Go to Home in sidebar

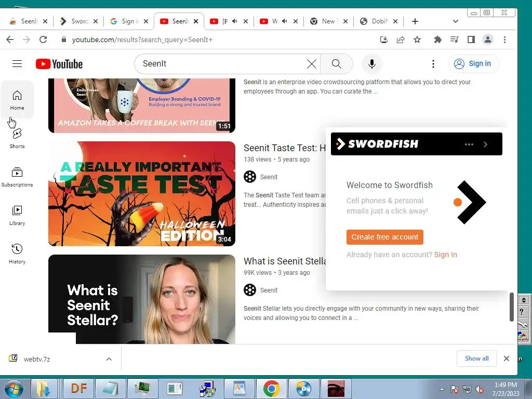[x=17, y=100]
